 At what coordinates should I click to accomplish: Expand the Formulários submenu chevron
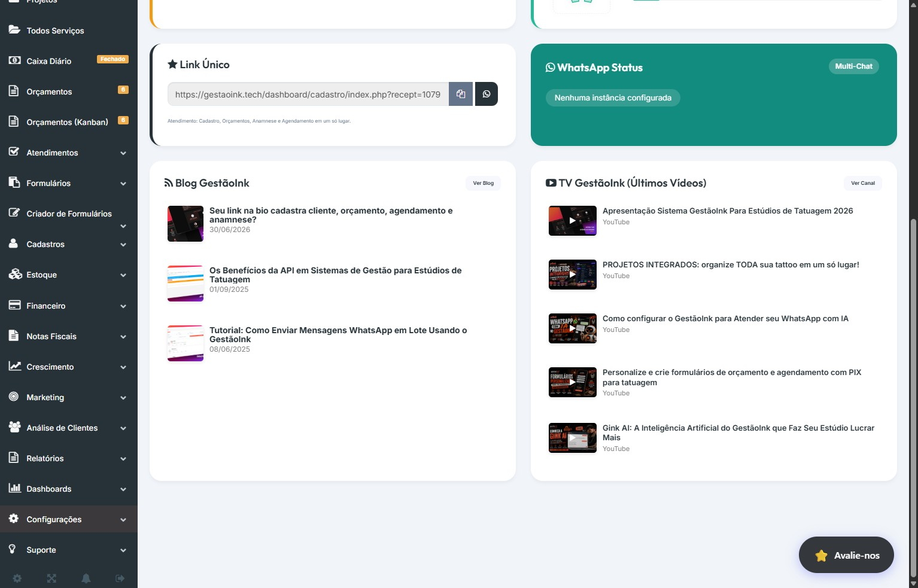[123, 184]
